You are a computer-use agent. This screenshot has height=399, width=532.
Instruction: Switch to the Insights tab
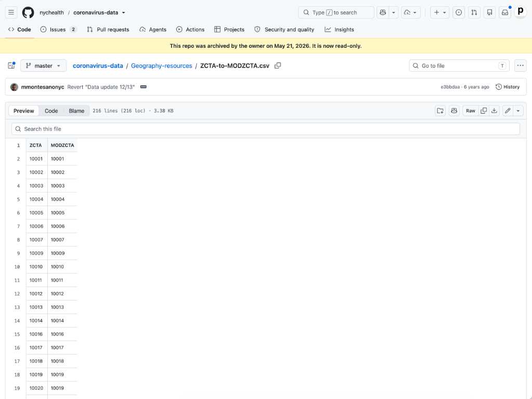[339, 30]
